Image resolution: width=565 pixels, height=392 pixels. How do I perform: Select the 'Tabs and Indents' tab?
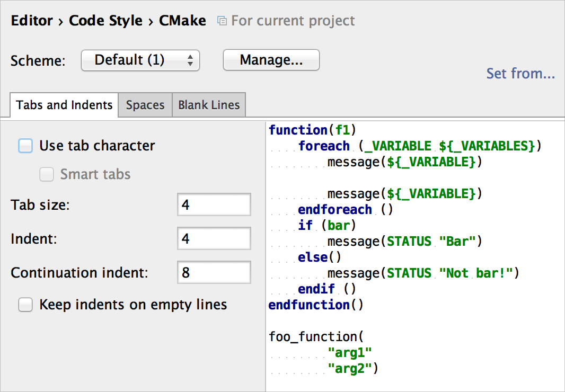coord(64,105)
